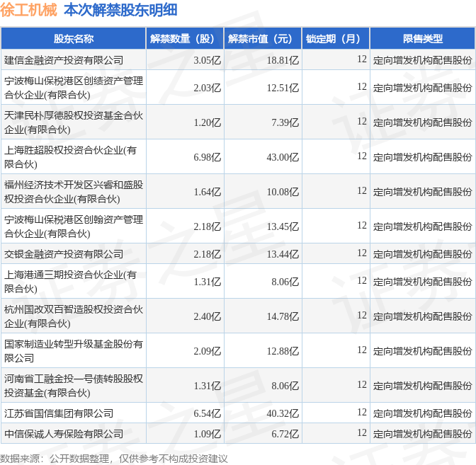The image size is (476, 465).
Task: Click the 2.03亿 share quantity value
Action: pyautogui.click(x=208, y=88)
